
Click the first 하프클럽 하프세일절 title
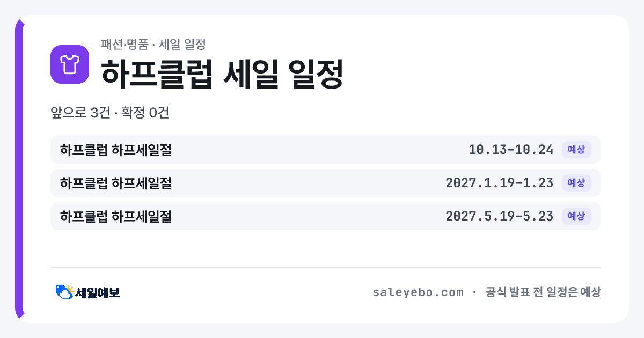(116, 150)
